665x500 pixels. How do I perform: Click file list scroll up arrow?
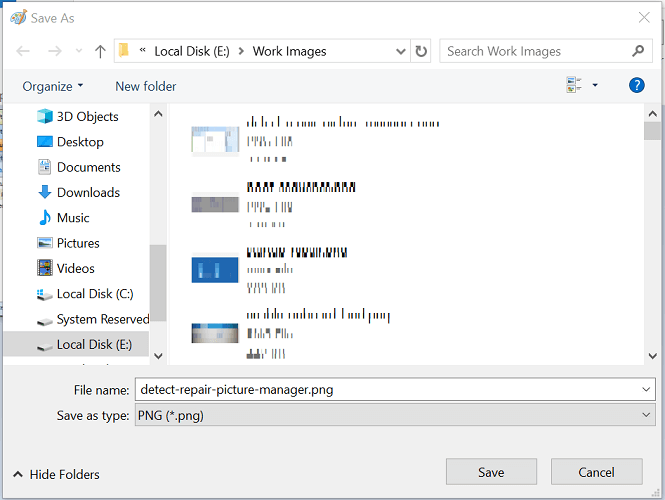coord(652,114)
